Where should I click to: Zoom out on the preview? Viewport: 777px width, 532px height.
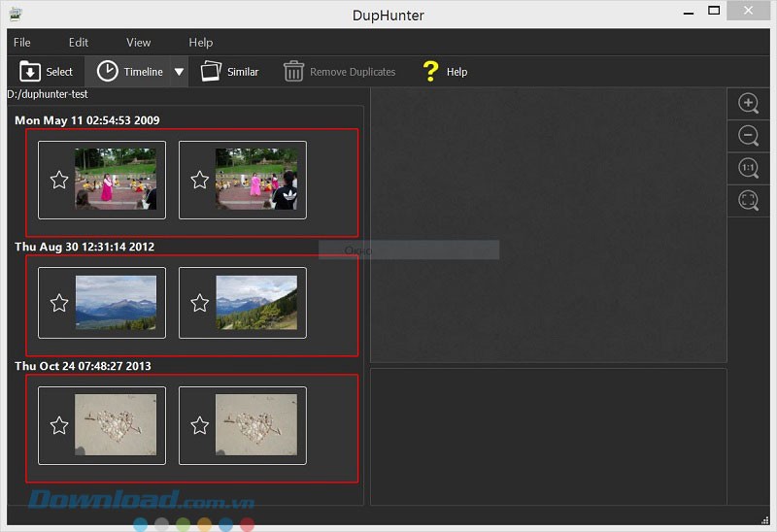pyautogui.click(x=748, y=136)
